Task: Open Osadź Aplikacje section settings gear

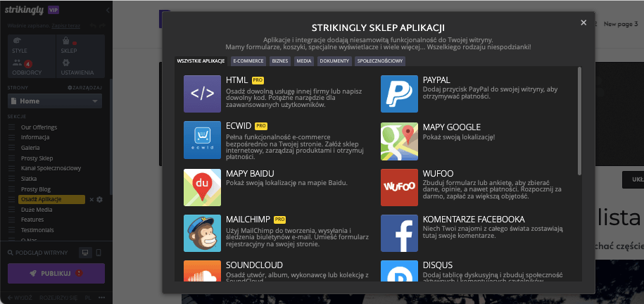Action: [99, 199]
